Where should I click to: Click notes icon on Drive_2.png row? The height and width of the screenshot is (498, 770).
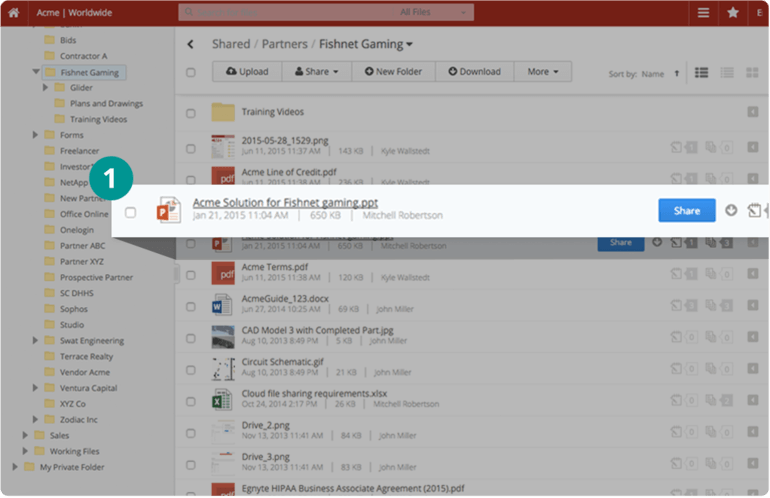(676, 432)
